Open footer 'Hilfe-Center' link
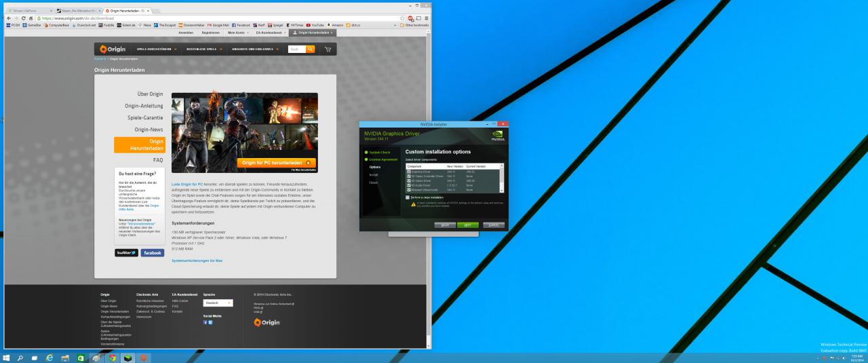The image size is (868, 363). click(180, 301)
